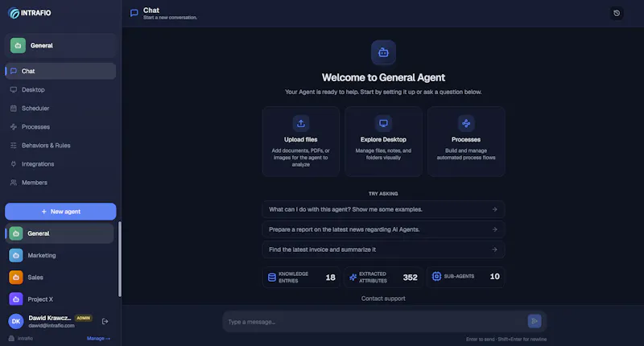
Task: Click the Sales agent orange icon
Action: click(x=16, y=278)
